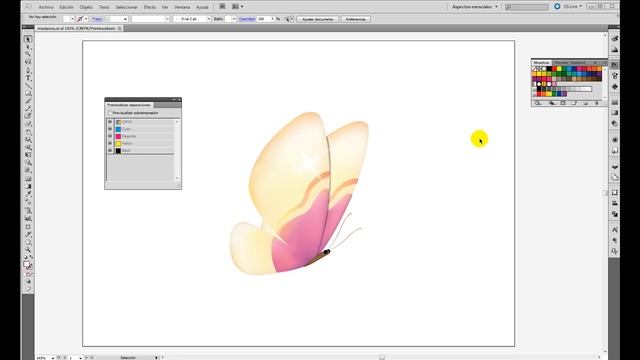The width and height of the screenshot is (640, 360).
Task: Open the stroke weight dropdown next to Trazo
Action: click(125, 19)
